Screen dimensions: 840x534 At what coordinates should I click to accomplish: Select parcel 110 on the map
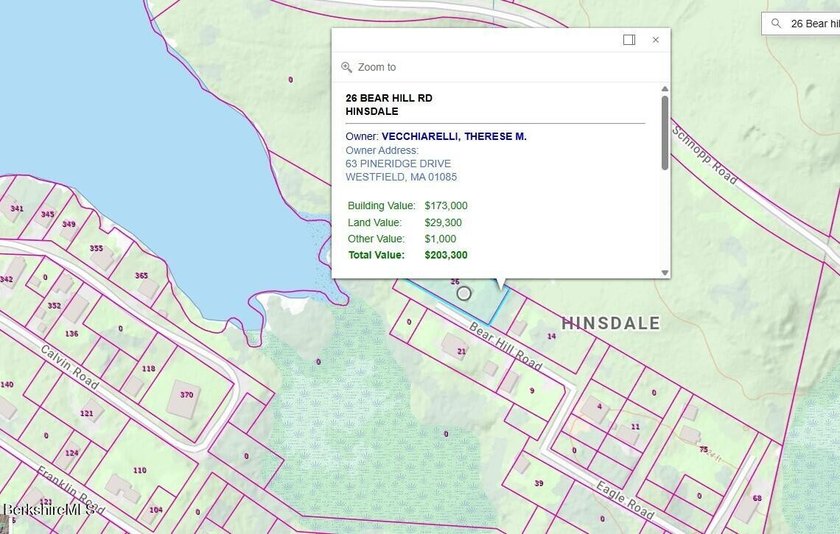[x=140, y=470]
